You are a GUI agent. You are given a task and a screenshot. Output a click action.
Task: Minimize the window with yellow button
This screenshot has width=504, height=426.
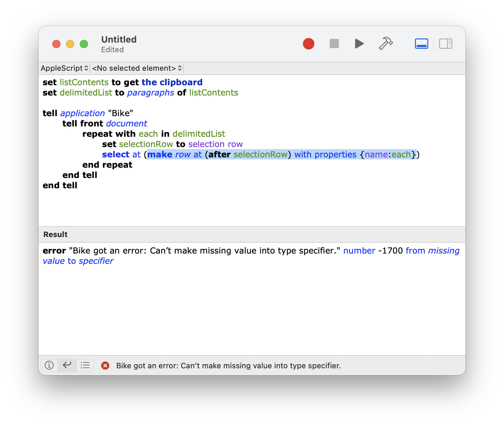[x=70, y=44]
